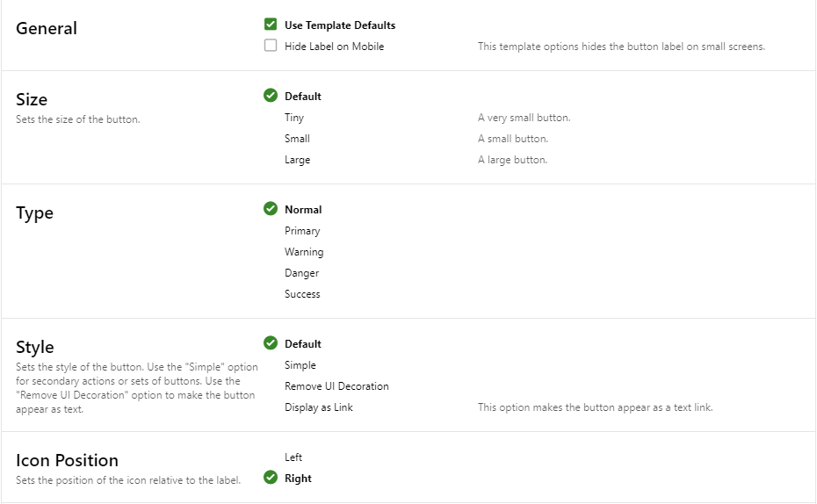Choose Remove UI Decoration style
The width and height of the screenshot is (817, 504).
(x=336, y=386)
